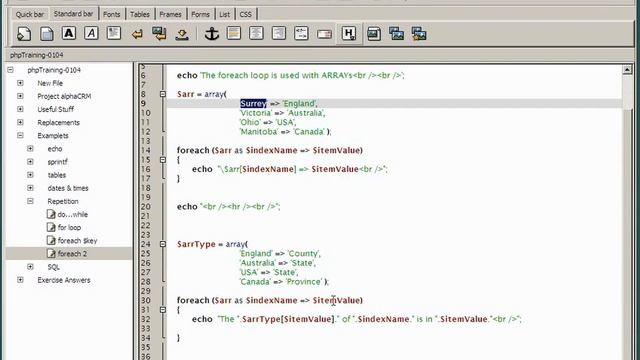
Task: Select the Exercise Answers tree label
Action: click(x=64, y=280)
